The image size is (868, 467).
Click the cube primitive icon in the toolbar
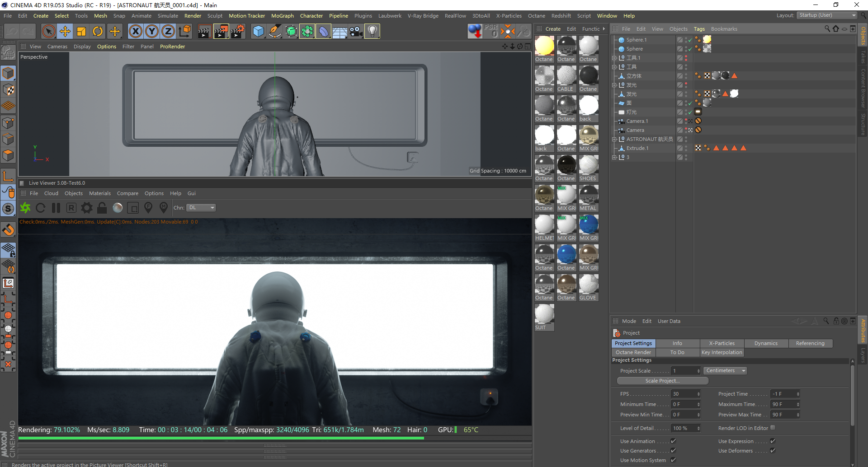point(258,31)
